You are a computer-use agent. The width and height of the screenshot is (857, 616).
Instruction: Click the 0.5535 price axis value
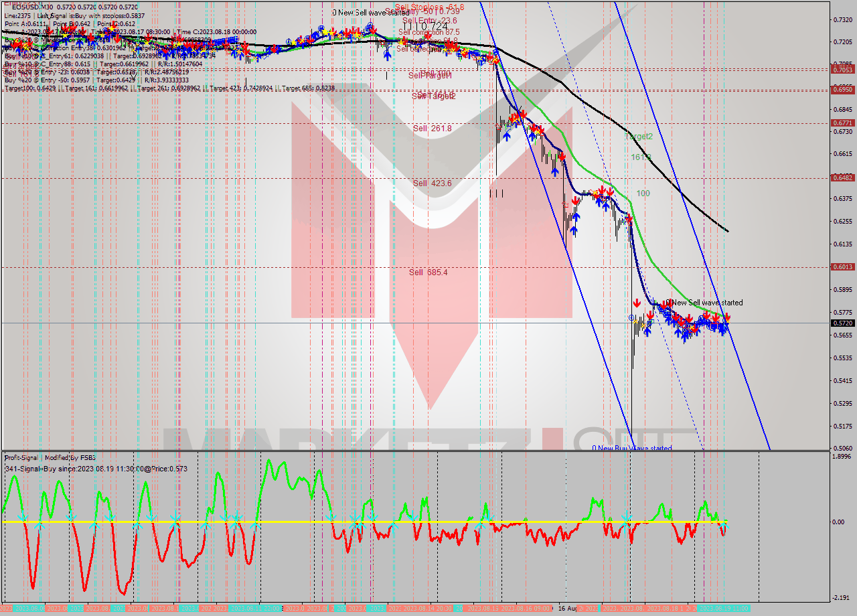pyautogui.click(x=842, y=358)
